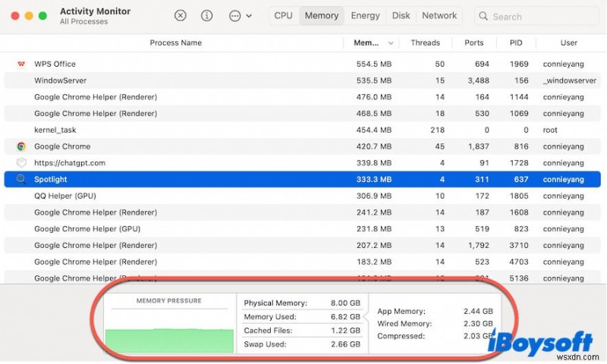Select the Google Chrome process name
Viewport: 607px width, 364px height.
[62, 146]
